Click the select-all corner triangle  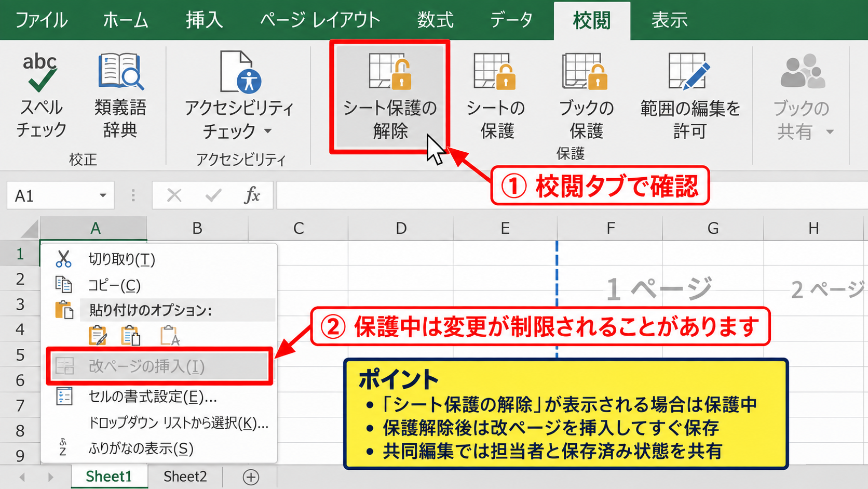(29, 229)
